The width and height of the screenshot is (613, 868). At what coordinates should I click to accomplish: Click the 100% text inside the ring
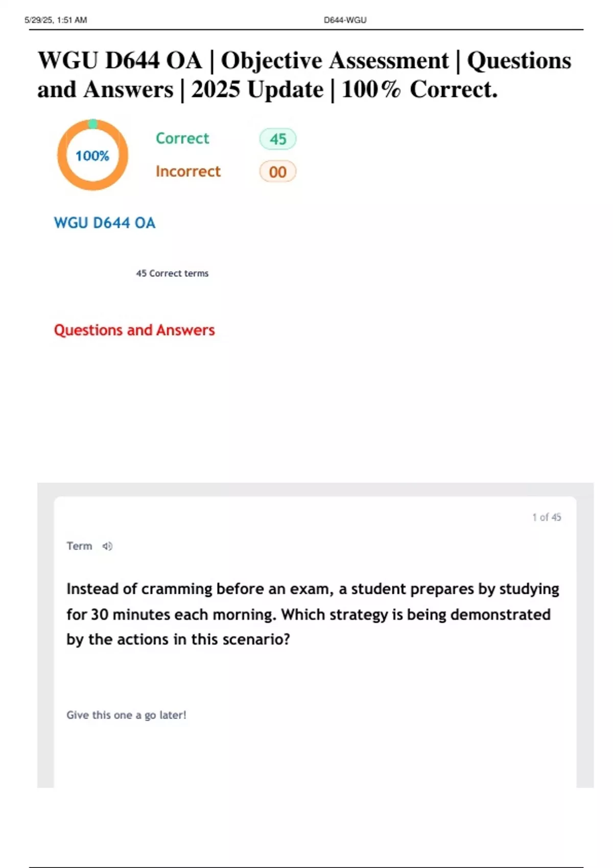[92, 156]
